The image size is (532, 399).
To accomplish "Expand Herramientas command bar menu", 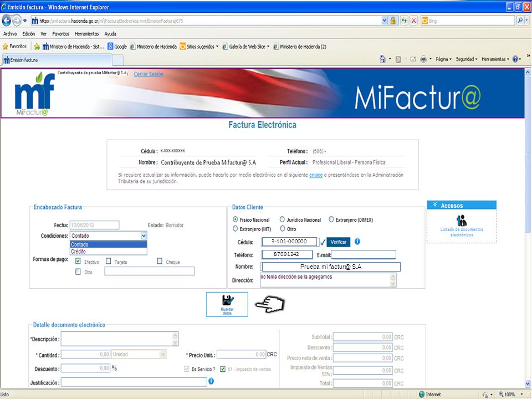I will click(x=495, y=59).
